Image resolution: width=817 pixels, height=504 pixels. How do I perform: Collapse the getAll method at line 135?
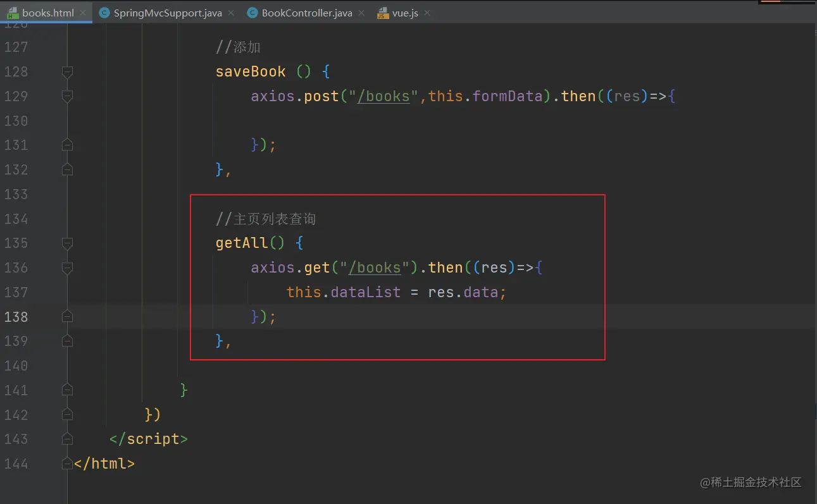tap(67, 243)
